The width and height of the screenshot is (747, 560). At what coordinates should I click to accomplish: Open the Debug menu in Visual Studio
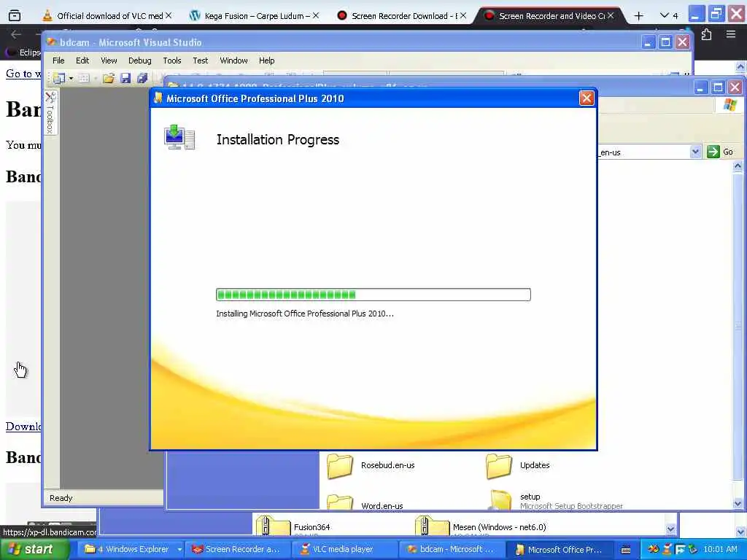click(x=139, y=61)
